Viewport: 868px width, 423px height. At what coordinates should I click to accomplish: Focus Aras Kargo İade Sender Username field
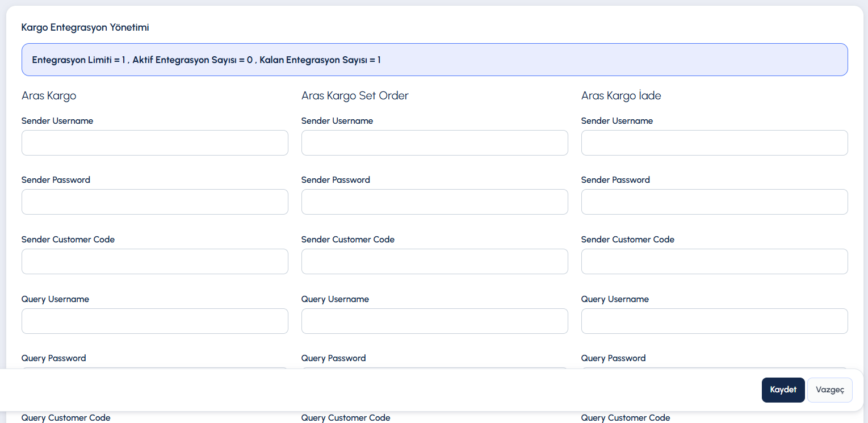(715, 143)
